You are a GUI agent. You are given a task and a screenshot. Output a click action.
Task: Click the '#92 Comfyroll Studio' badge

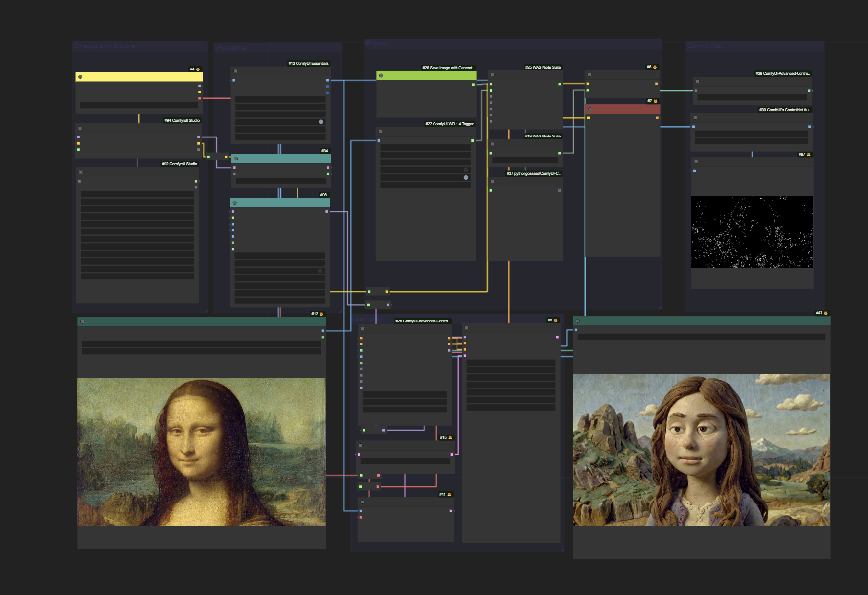pos(180,164)
